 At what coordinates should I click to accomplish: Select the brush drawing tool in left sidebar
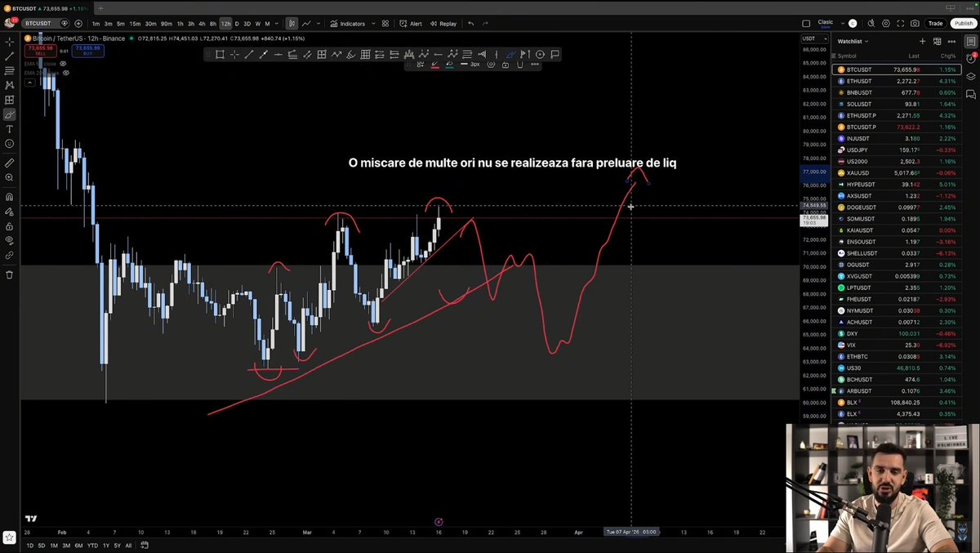click(x=10, y=114)
